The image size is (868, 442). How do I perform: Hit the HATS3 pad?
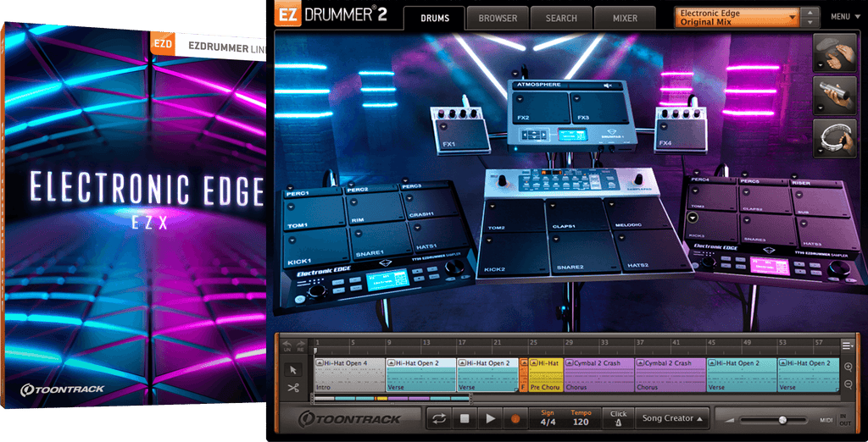[829, 232]
